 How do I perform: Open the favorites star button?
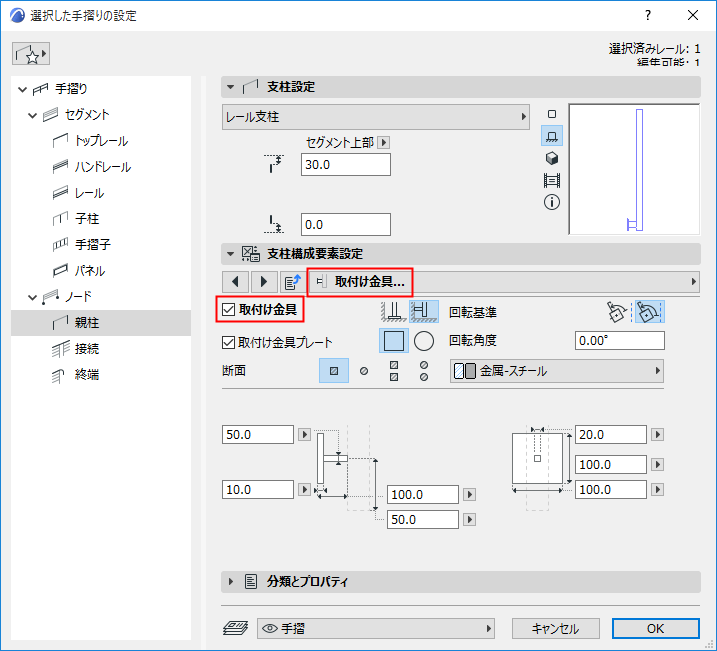point(31,54)
